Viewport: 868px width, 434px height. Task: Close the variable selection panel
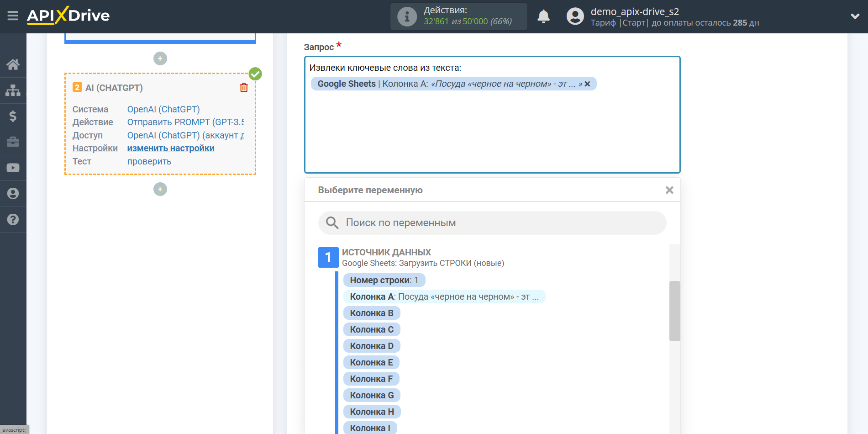pyautogui.click(x=669, y=190)
